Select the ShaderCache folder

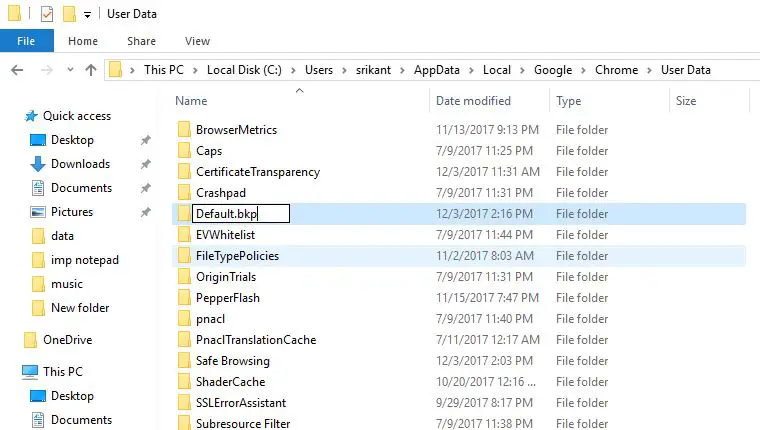(230, 382)
